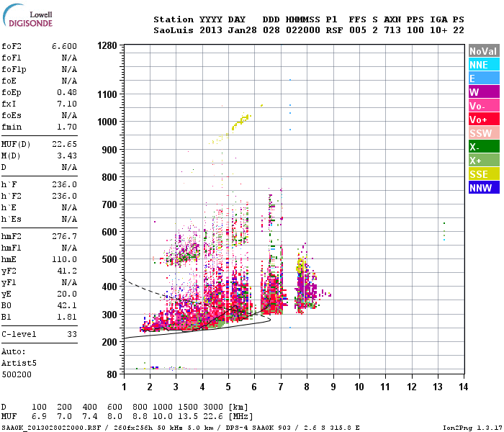Select the NoVal legend swatch
This screenshot has width=504, height=432.
pyautogui.click(x=484, y=51)
